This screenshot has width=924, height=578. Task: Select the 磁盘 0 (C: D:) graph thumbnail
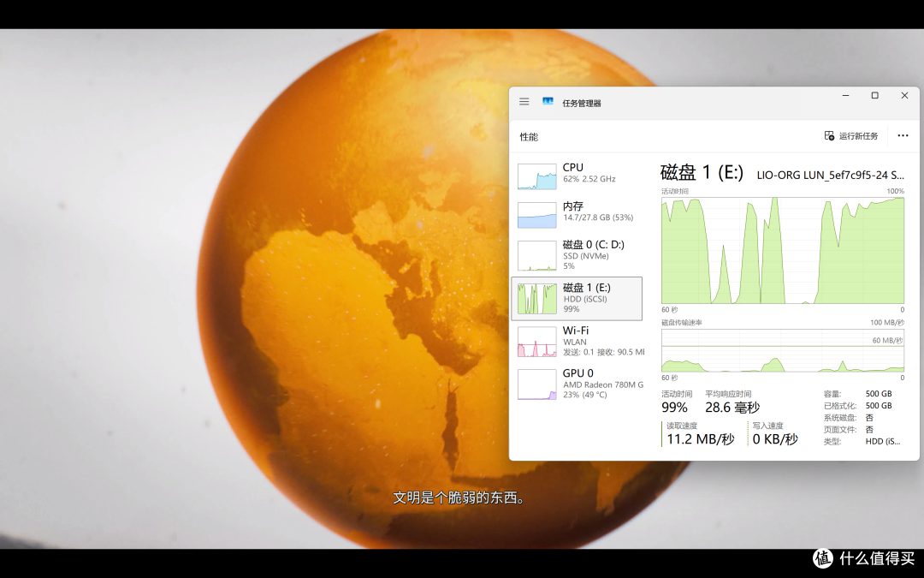coord(536,255)
